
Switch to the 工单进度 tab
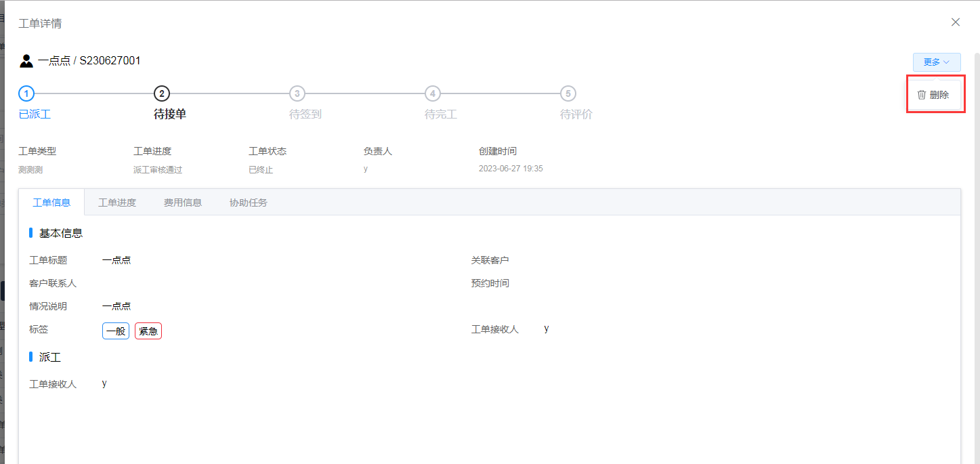[x=117, y=203]
